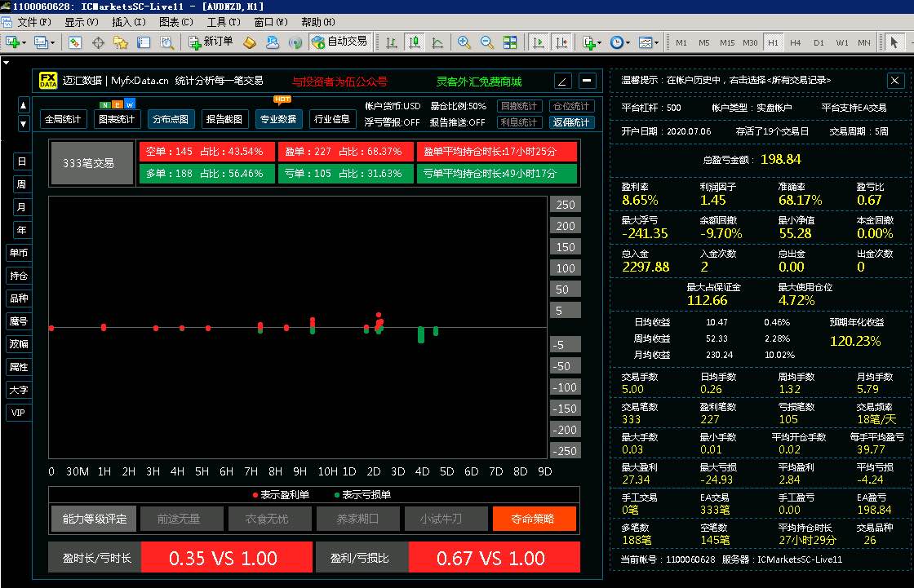Expand the Templates dropdown arrow
This screenshot has height=588, width=914.
[656, 43]
